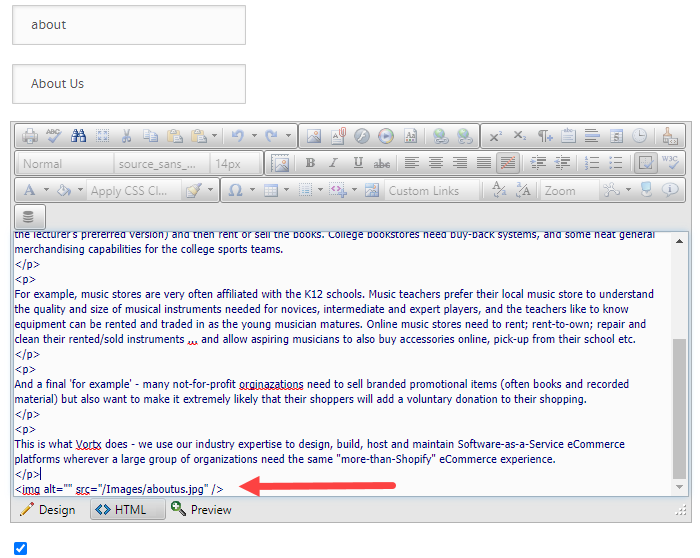Copy selection with the Copy icon

150,136
